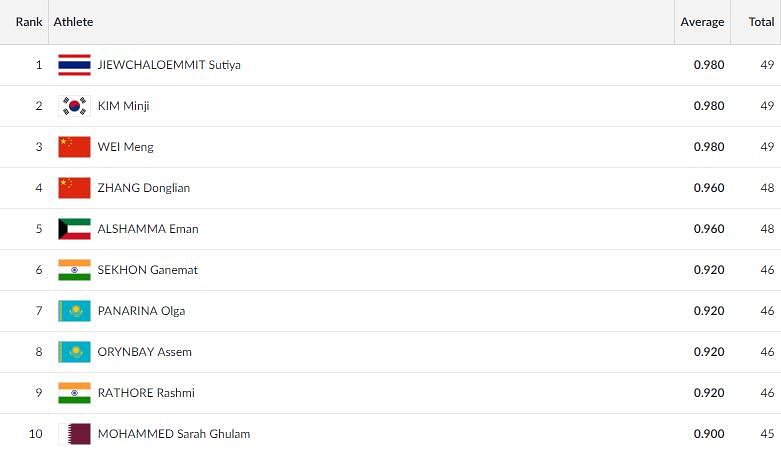This screenshot has height=451, width=781.
Task: Click China flag beside ZHANG Donglian
Action: [74, 188]
